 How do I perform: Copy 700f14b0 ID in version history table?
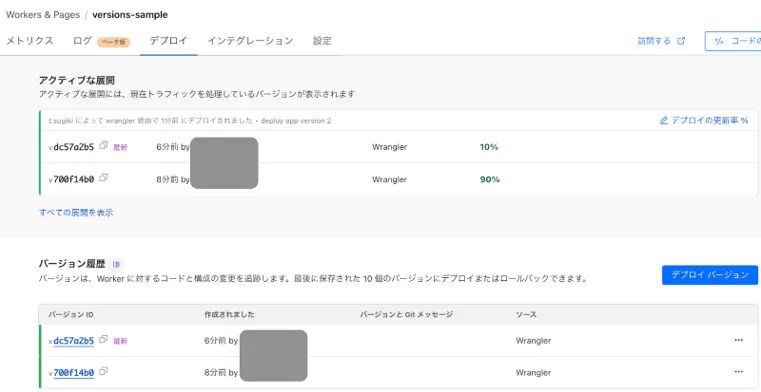coord(103,372)
